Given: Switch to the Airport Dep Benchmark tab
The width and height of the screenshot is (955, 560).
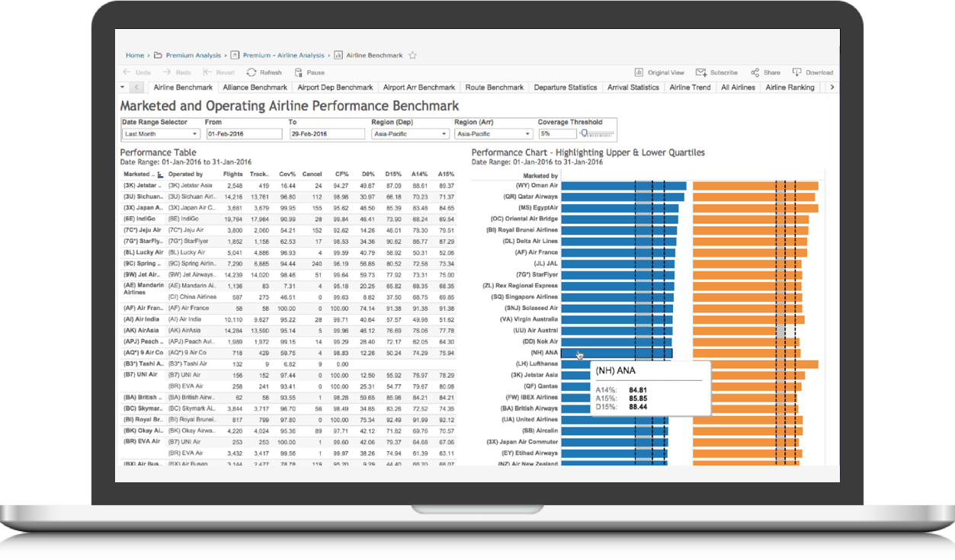Looking at the screenshot, I should point(335,88).
